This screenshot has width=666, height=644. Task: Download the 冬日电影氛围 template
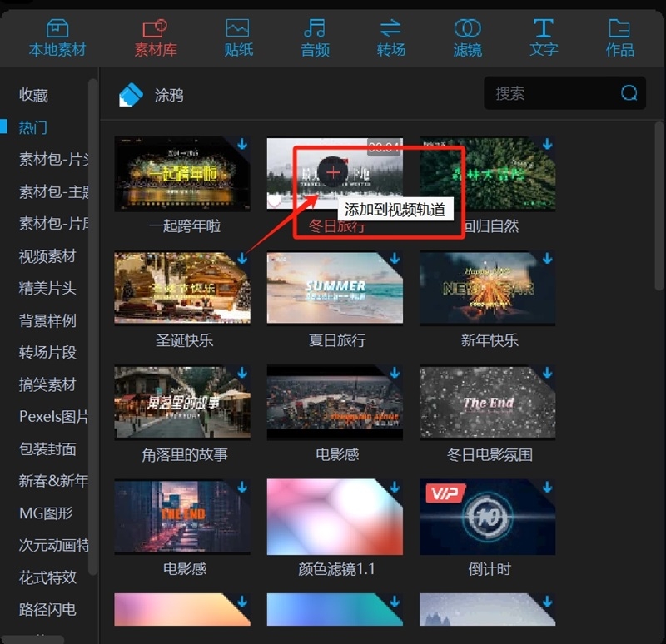click(x=548, y=373)
